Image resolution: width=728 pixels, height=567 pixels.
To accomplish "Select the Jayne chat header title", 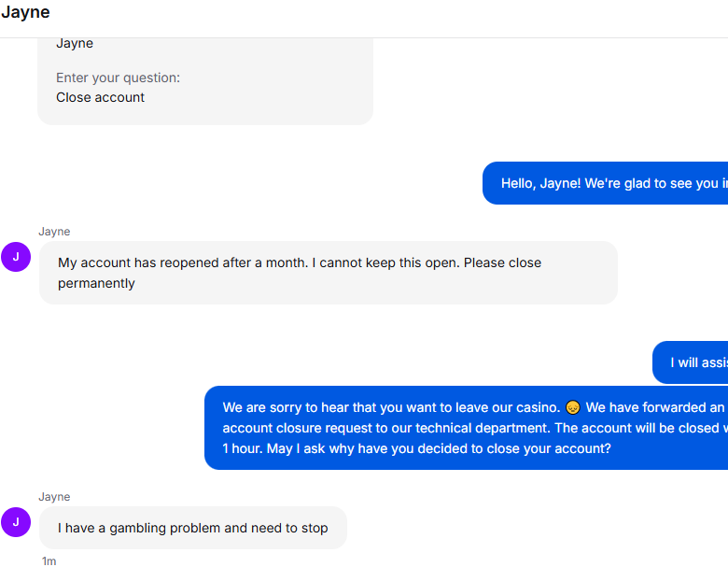I will click(x=25, y=12).
